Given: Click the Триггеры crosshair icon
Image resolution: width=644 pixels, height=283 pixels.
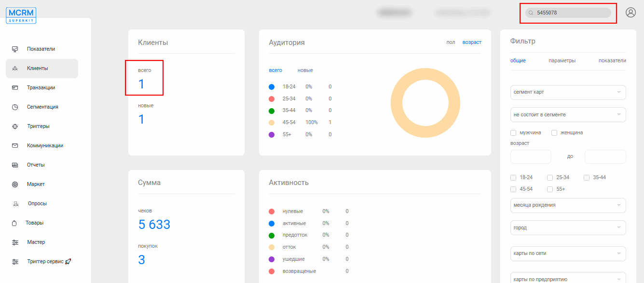Looking at the screenshot, I should pos(15,127).
